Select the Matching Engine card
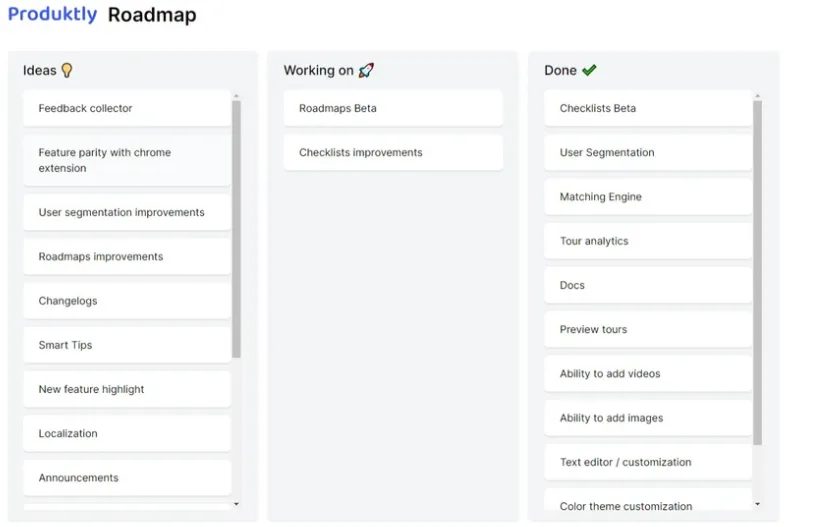Image resolution: width=830 pixels, height=527 pixels. [648, 197]
